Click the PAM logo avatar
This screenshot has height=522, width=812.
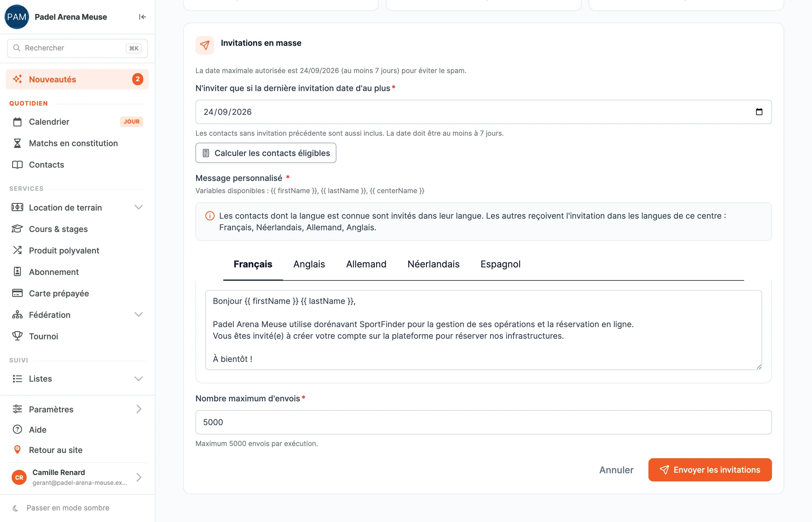(x=17, y=17)
